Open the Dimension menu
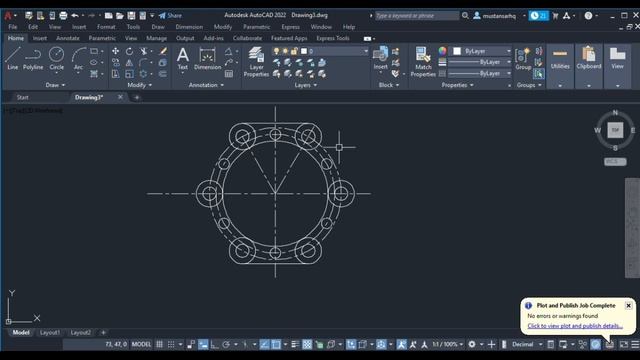This screenshot has width=640, height=360. tap(189, 27)
